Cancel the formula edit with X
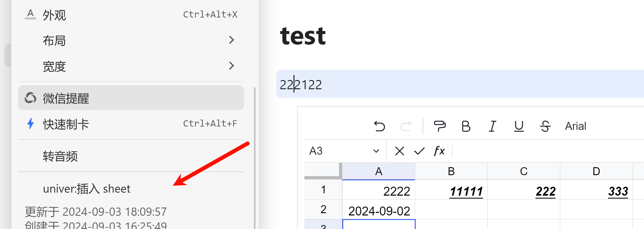 click(x=399, y=151)
